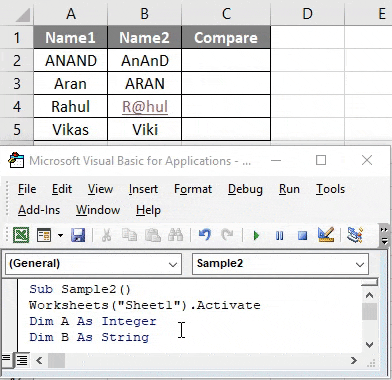The image size is (392, 380).
Task: Open the Insert menu
Action: click(x=143, y=189)
